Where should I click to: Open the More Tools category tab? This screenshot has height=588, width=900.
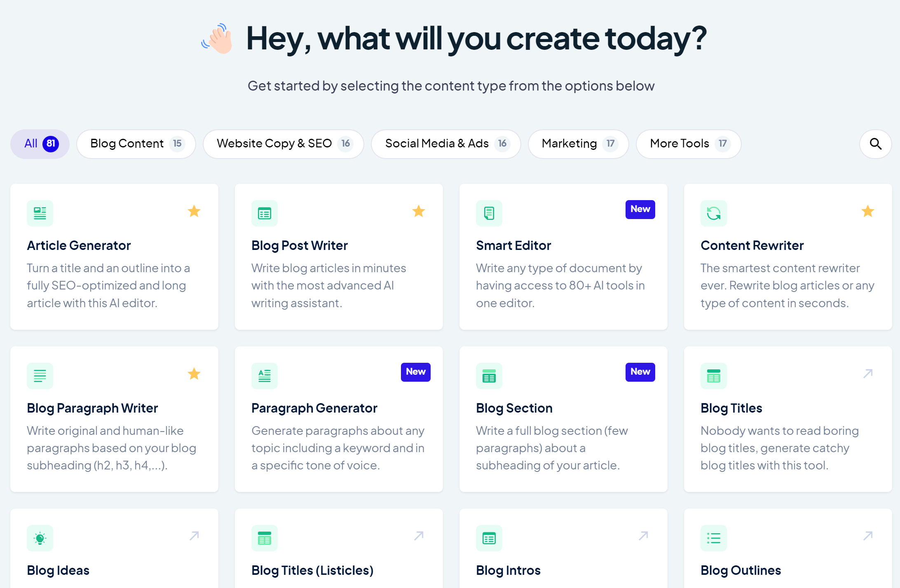689,144
